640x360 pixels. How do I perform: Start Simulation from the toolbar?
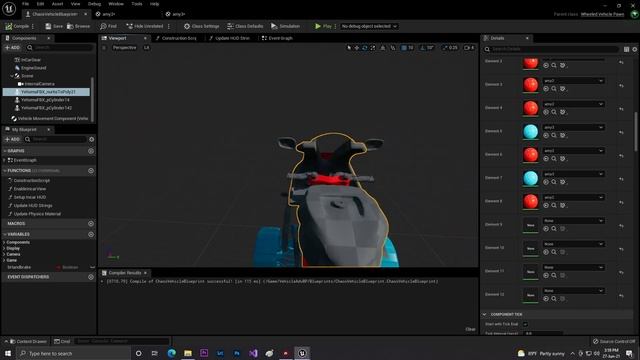(285, 26)
